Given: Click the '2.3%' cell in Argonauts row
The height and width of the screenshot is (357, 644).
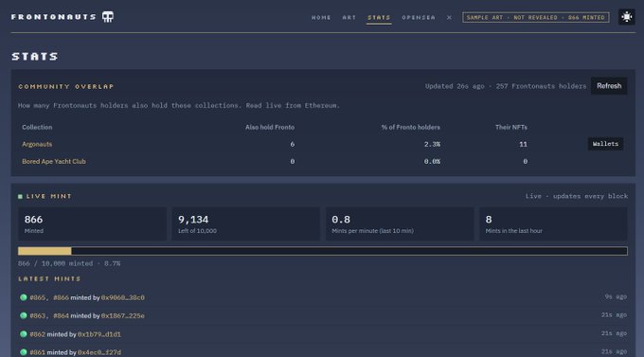Looking at the screenshot, I should pos(432,144).
